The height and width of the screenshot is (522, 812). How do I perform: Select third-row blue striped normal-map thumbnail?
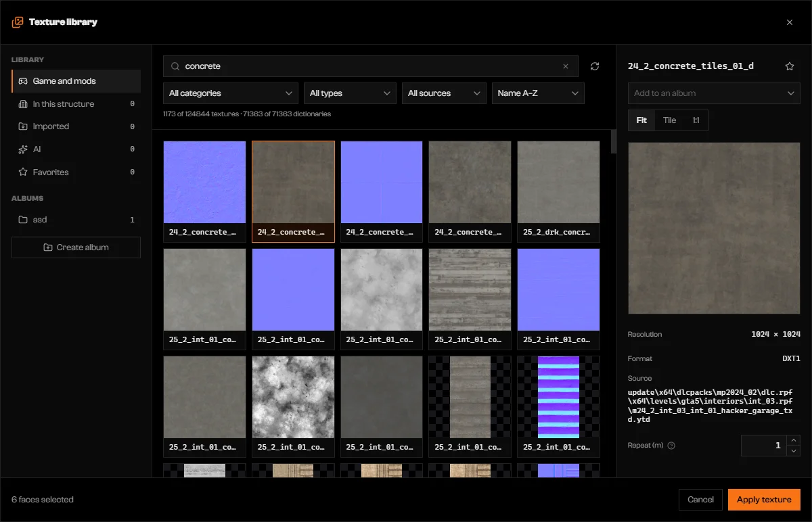[x=558, y=406]
